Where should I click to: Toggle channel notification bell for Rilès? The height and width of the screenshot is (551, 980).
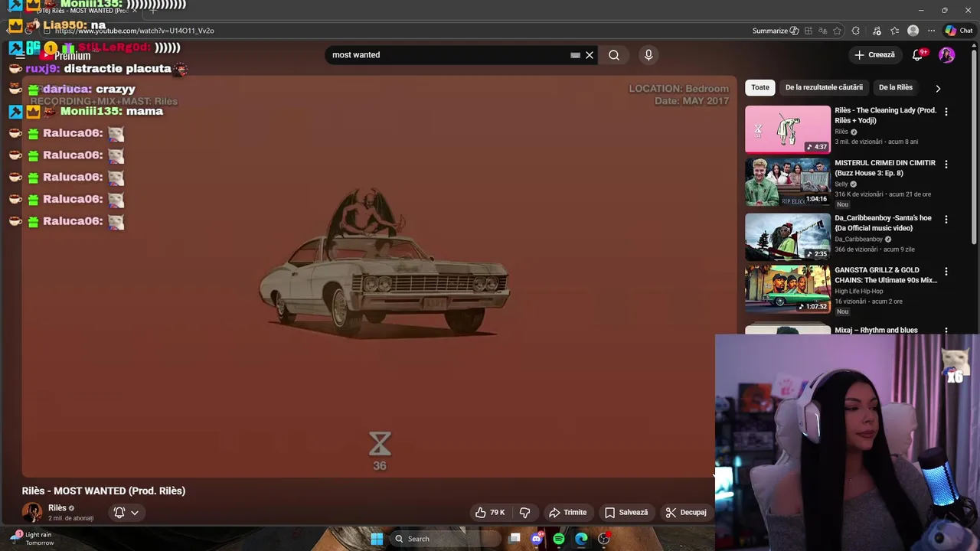pos(119,513)
